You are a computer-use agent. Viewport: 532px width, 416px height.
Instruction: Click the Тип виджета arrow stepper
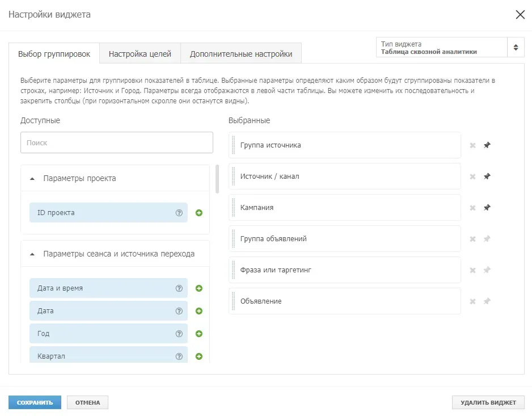516,48
